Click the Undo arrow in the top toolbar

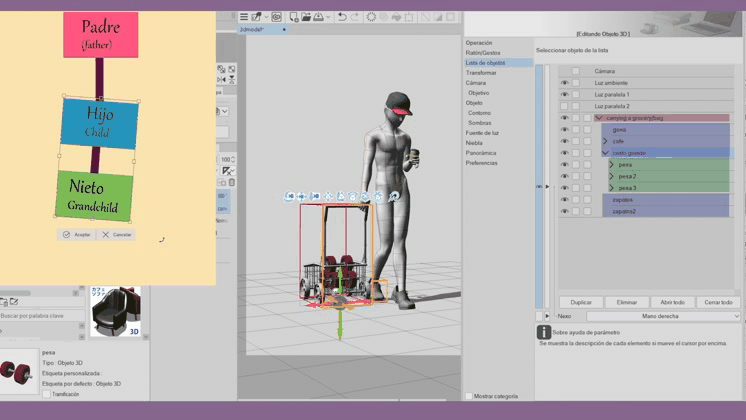tap(341, 17)
